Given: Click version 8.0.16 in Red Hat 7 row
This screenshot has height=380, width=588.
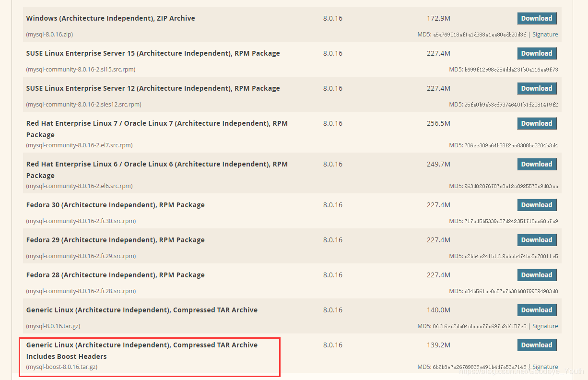Looking at the screenshot, I should [333, 123].
